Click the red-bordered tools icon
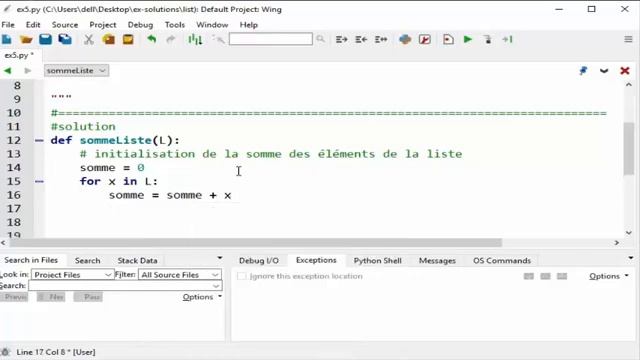Image resolution: width=640 pixels, height=360 pixels. [x=425, y=39]
